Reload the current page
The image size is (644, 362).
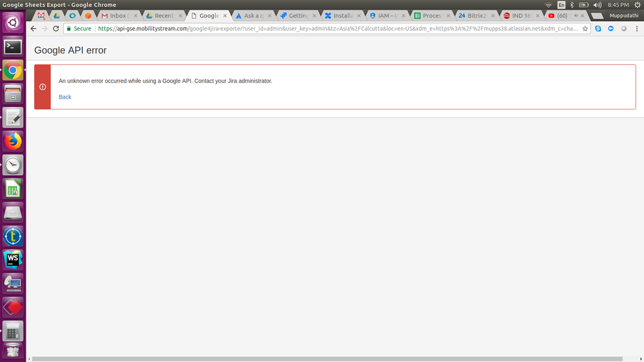pos(56,28)
